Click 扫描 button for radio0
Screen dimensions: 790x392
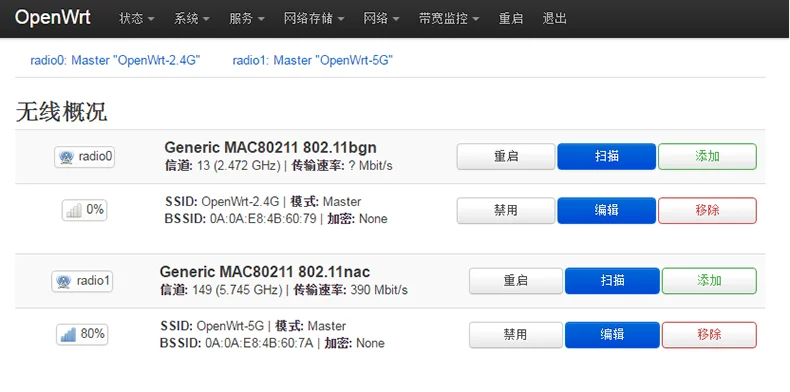coord(607,157)
